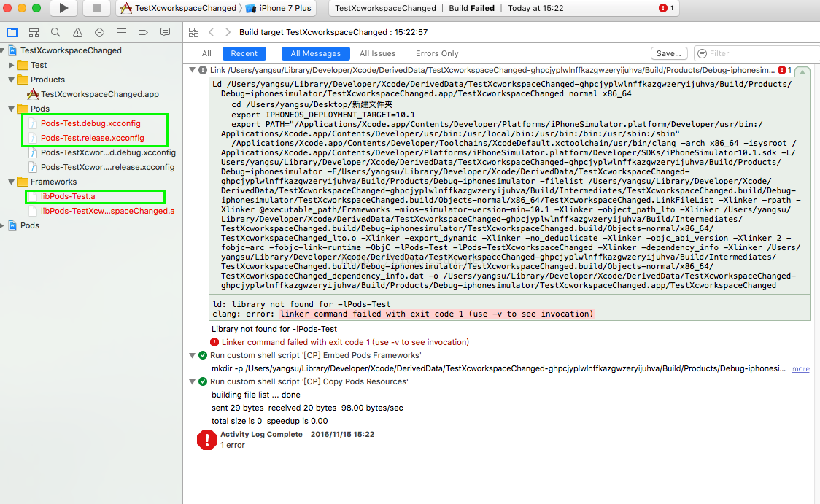Click the 'more' link on mkdir line
The width and height of the screenshot is (820, 504).
pos(800,368)
